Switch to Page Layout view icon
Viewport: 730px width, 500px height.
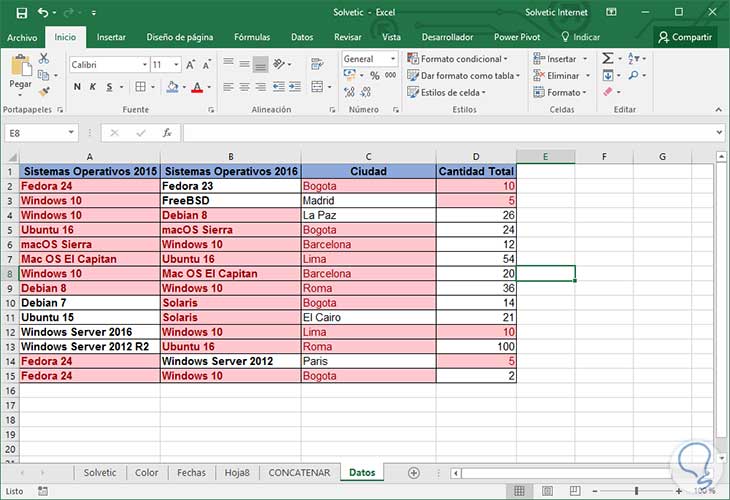(x=548, y=491)
